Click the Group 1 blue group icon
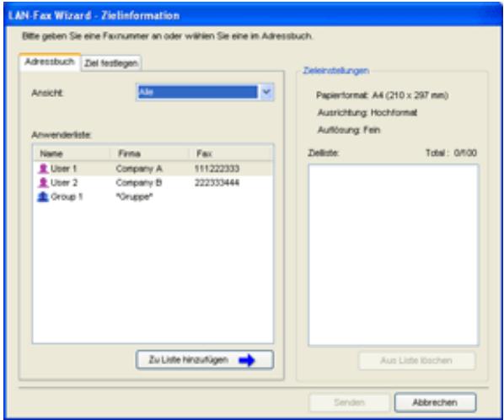Screen dimensions: 504x420 pyautogui.click(x=43, y=197)
